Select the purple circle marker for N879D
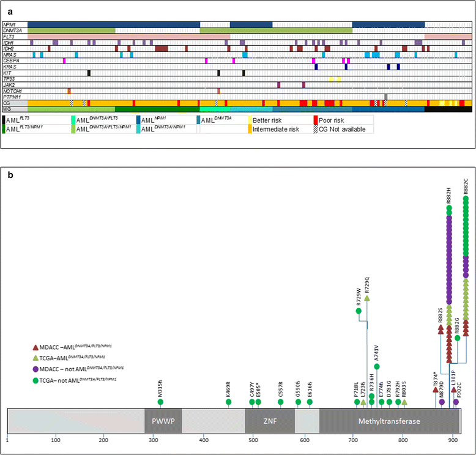Viewport: 476px width, 455px height. point(442,402)
